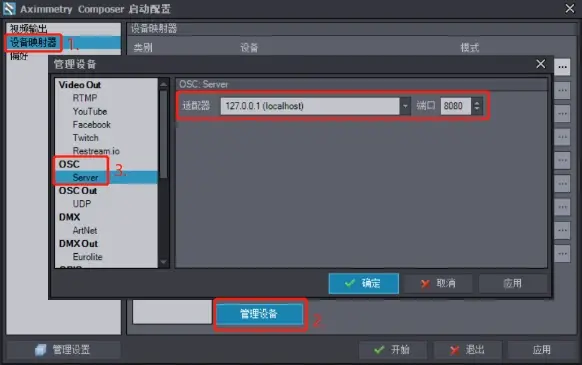
Task: Select Restream.io in the device list
Action: (x=96, y=151)
